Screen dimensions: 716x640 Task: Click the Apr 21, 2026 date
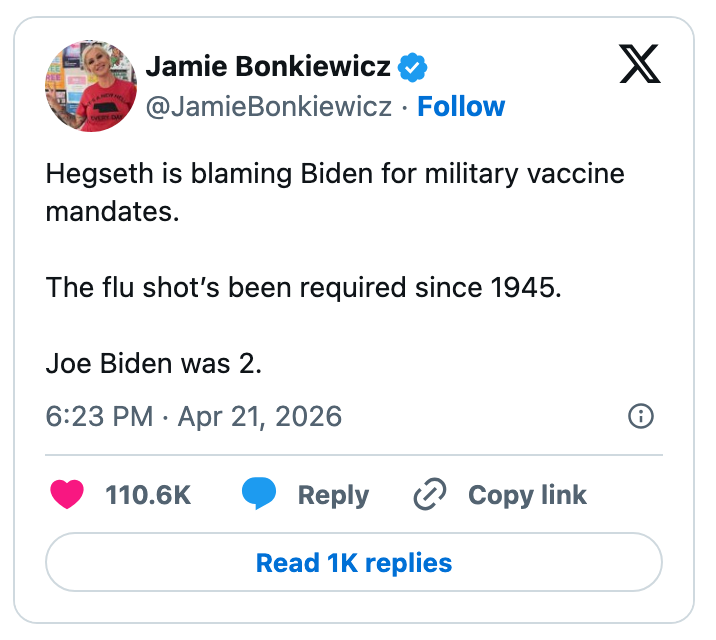click(259, 416)
